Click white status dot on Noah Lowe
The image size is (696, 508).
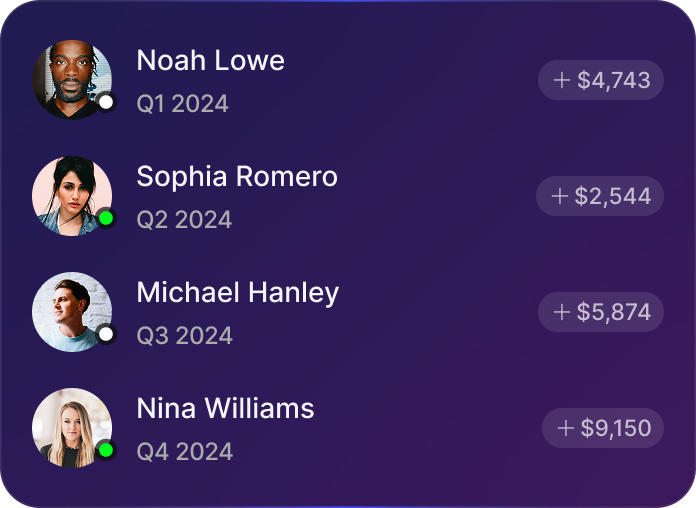(x=105, y=102)
